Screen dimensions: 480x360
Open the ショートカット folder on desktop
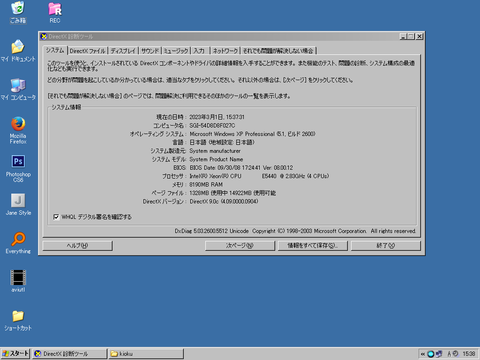click(18, 320)
